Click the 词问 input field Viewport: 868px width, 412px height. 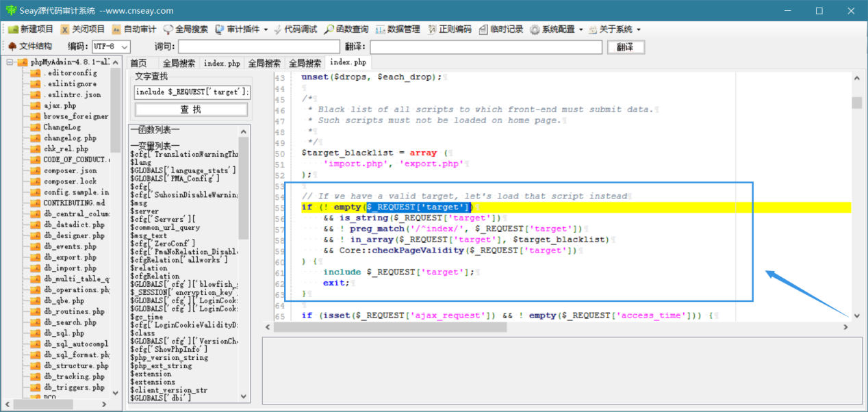coord(259,47)
